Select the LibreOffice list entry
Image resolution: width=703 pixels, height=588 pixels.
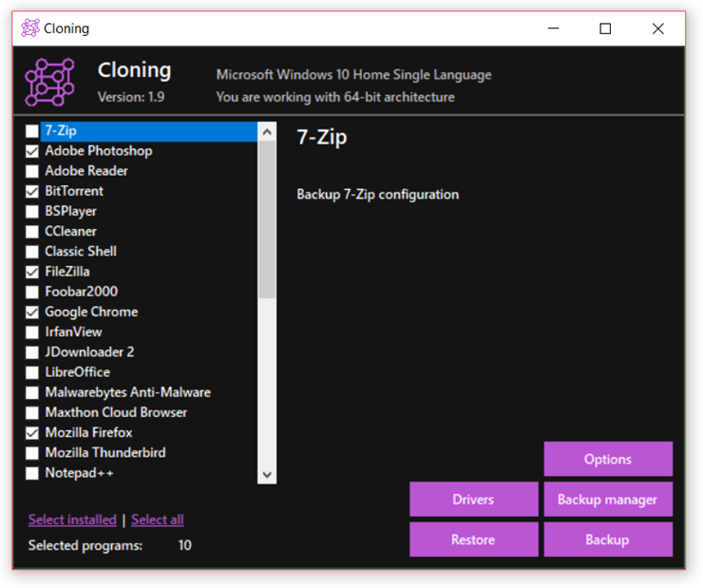[78, 372]
